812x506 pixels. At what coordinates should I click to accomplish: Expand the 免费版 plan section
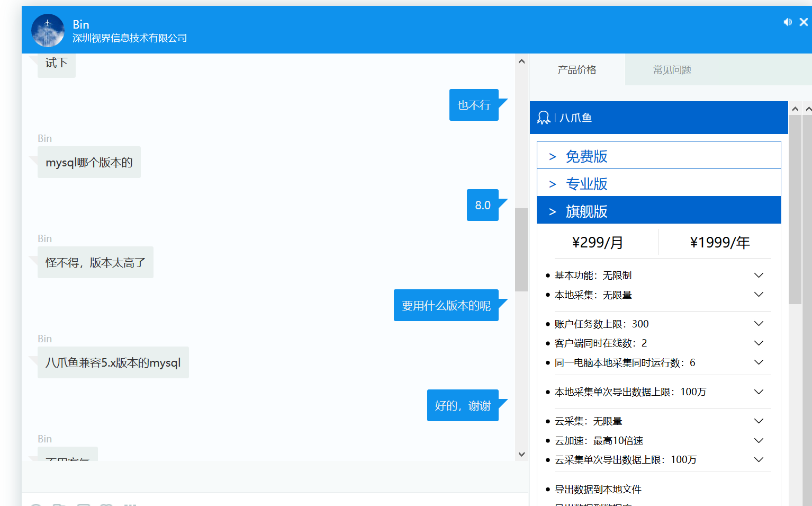[659, 155]
